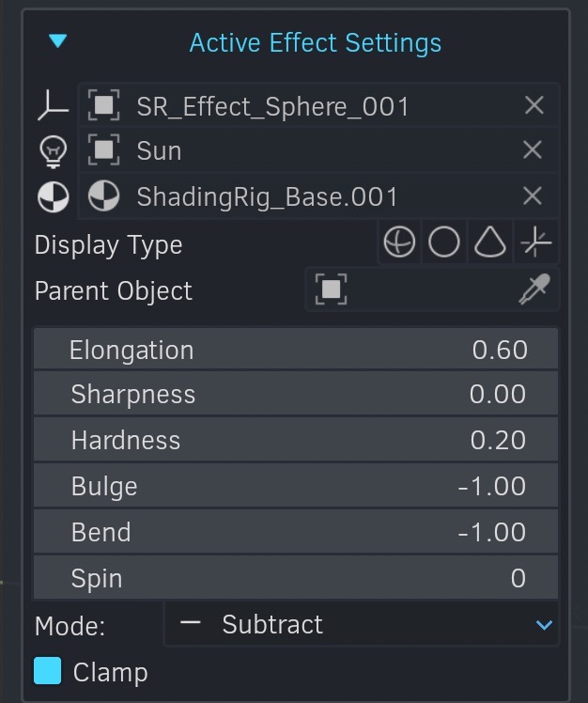588x703 pixels.
Task: Click the material sphere icon beside ShadingRig_Base.001
Action: pos(103,195)
